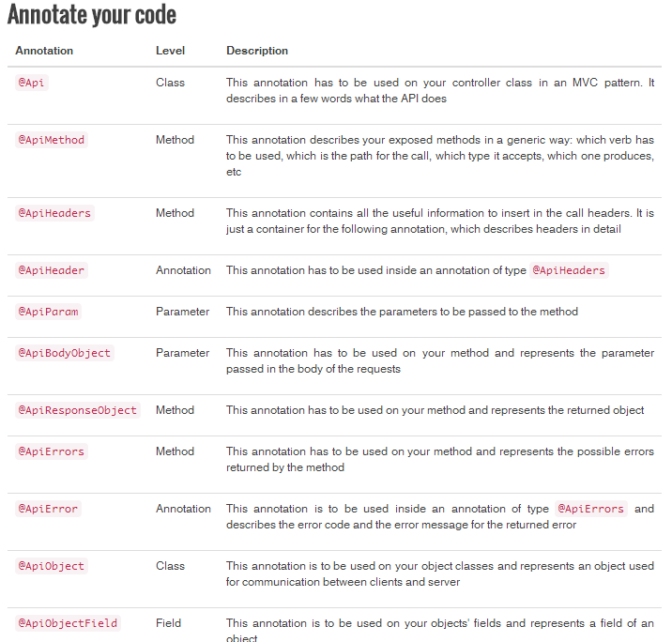The height and width of the screenshot is (642, 672).
Task: Click the 'Annotate your code' heading
Action: 92,15
